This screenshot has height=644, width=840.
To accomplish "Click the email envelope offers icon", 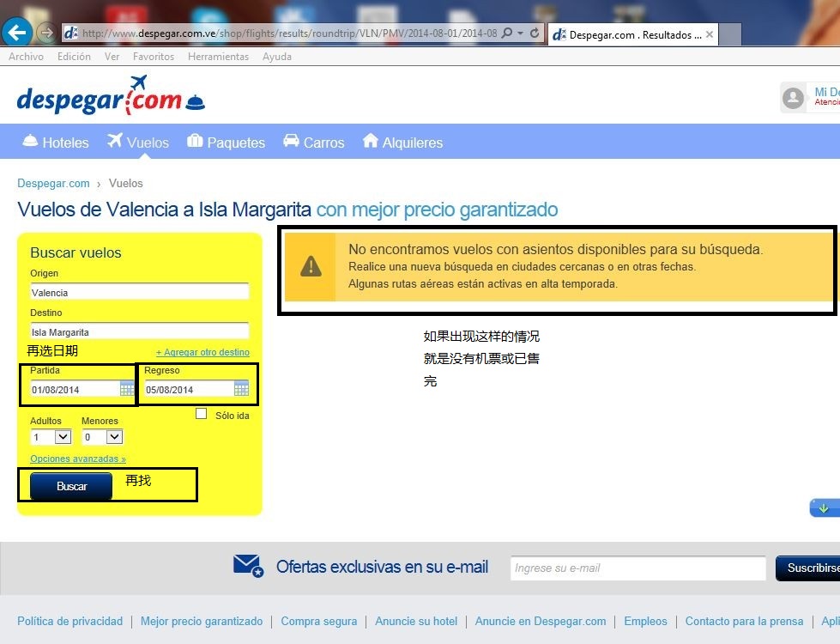I will pos(248,566).
